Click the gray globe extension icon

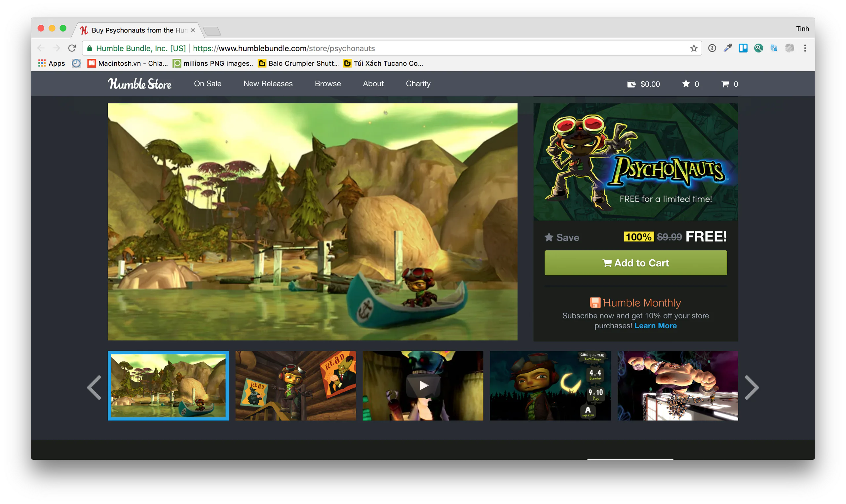coord(789,48)
